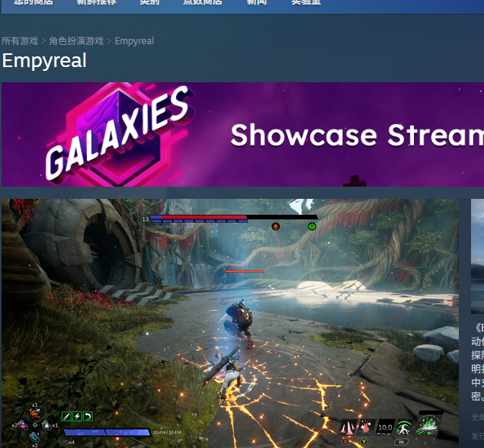The width and height of the screenshot is (484, 448).
Task: Go to the 点数商店 points shop
Action: pos(202,3)
